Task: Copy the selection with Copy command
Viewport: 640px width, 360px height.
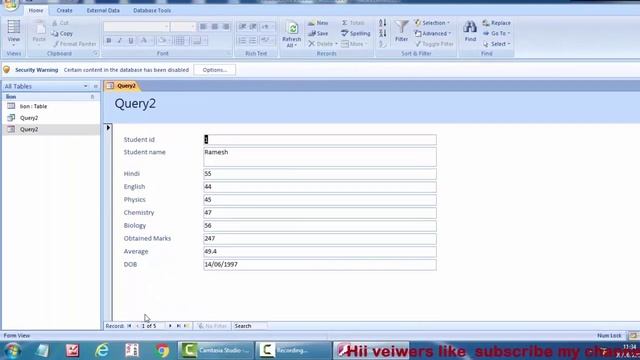Action: 62,33
